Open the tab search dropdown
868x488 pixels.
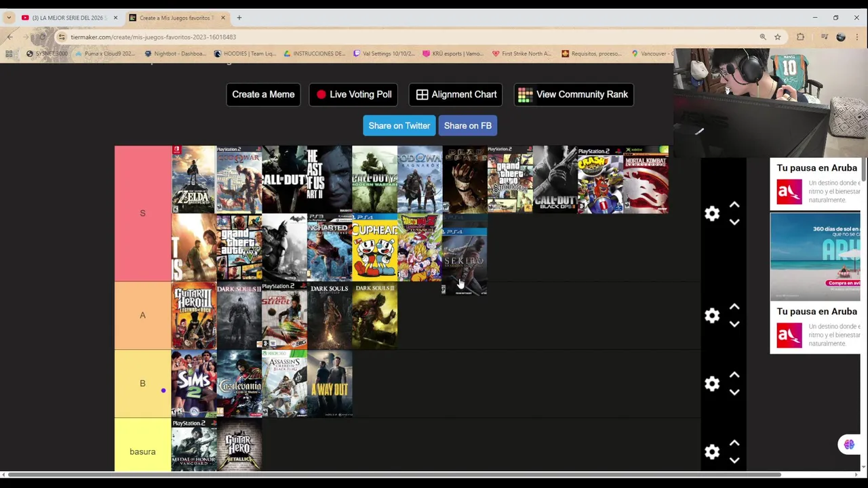(8, 18)
